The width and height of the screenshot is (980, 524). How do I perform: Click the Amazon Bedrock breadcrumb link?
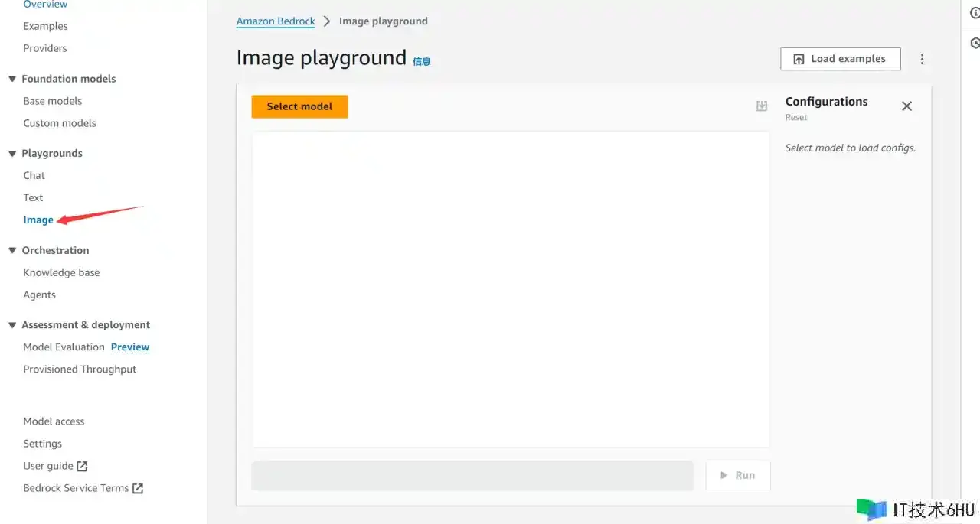[276, 21]
